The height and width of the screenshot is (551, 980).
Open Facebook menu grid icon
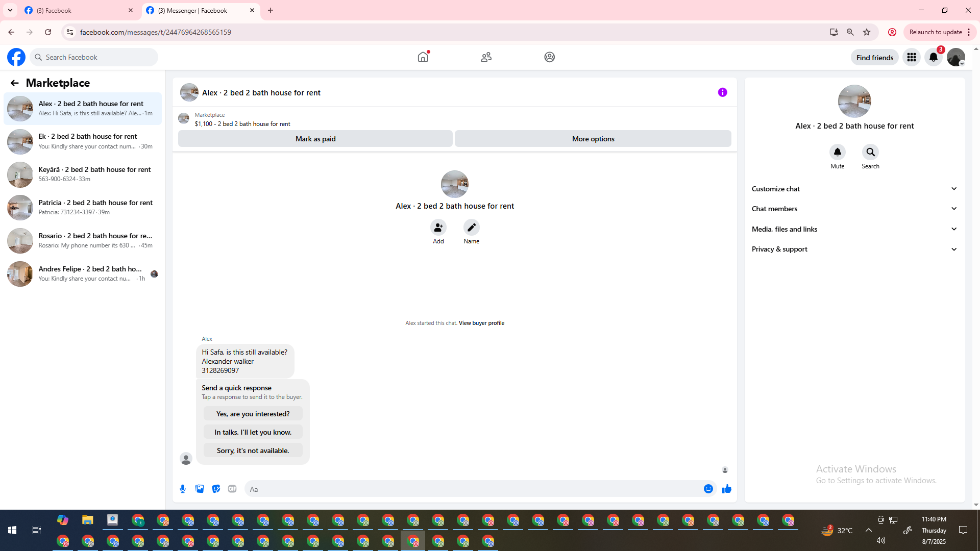pos(911,57)
